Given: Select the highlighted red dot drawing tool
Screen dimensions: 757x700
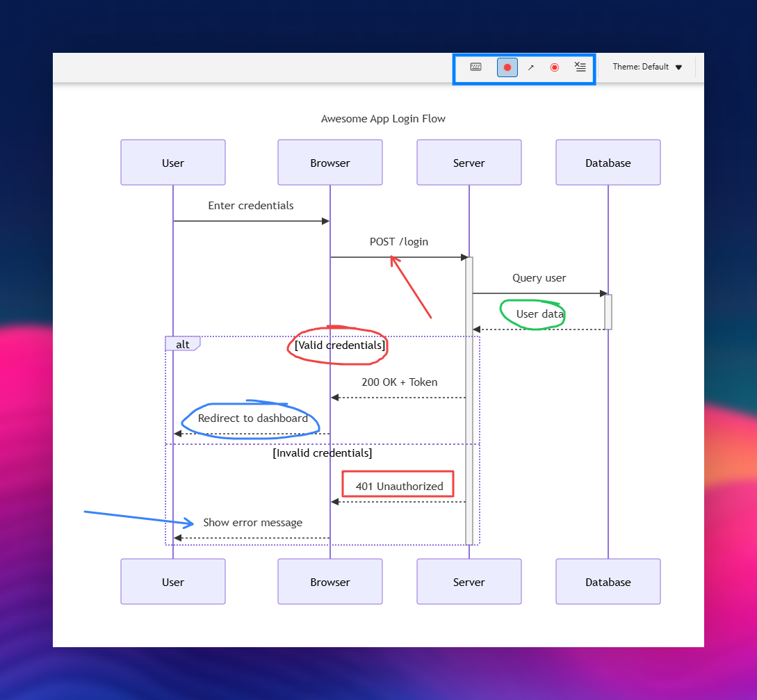Looking at the screenshot, I should (507, 67).
